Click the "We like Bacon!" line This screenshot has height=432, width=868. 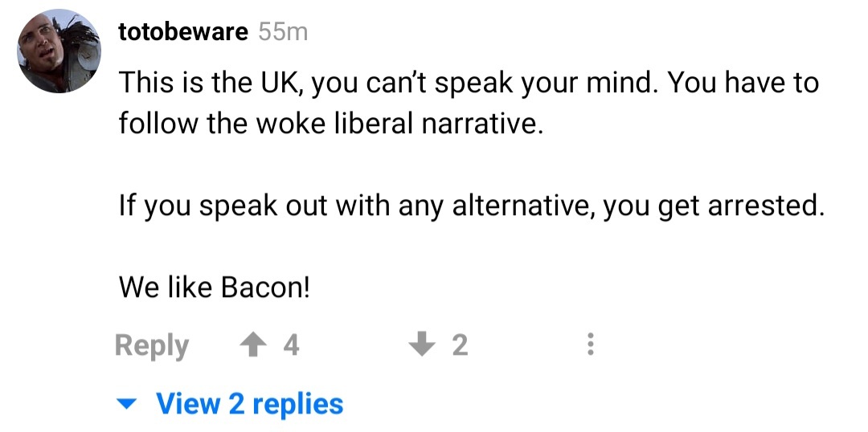tap(214, 287)
